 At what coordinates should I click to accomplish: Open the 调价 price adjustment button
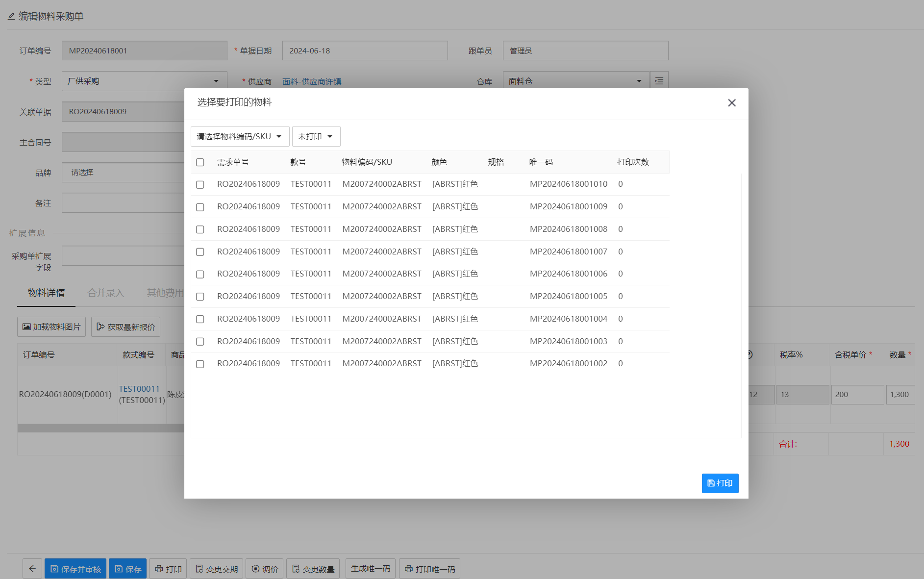click(265, 569)
